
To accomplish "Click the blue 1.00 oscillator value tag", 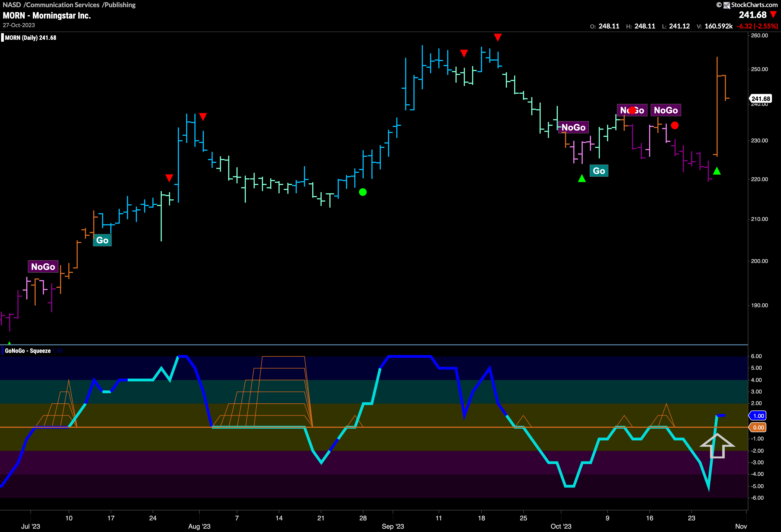I will (x=757, y=416).
